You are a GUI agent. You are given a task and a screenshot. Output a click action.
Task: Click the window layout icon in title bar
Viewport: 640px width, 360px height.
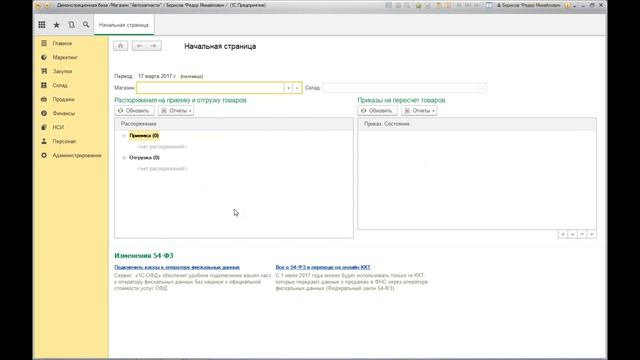pyautogui.click(x=489, y=5)
